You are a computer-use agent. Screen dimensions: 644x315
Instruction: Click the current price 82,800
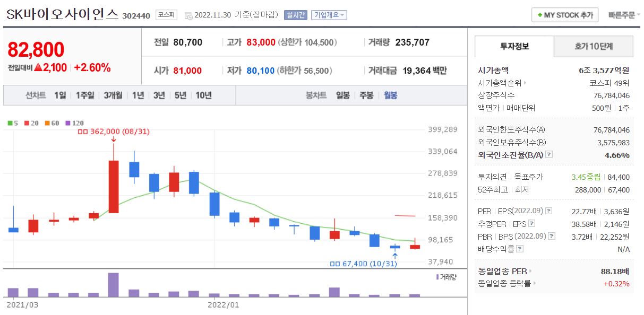click(36, 50)
